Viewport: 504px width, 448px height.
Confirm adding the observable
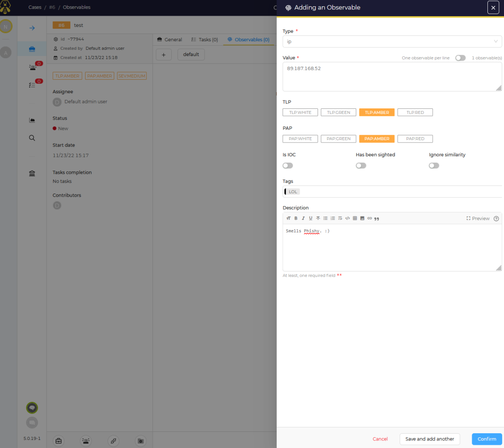[487, 439]
